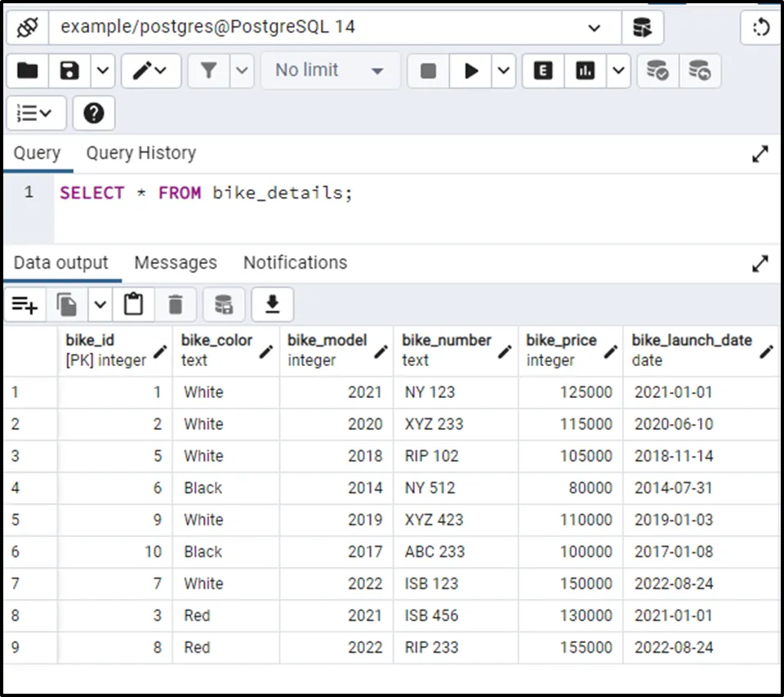Download results with the save-to-file icon

click(272, 305)
